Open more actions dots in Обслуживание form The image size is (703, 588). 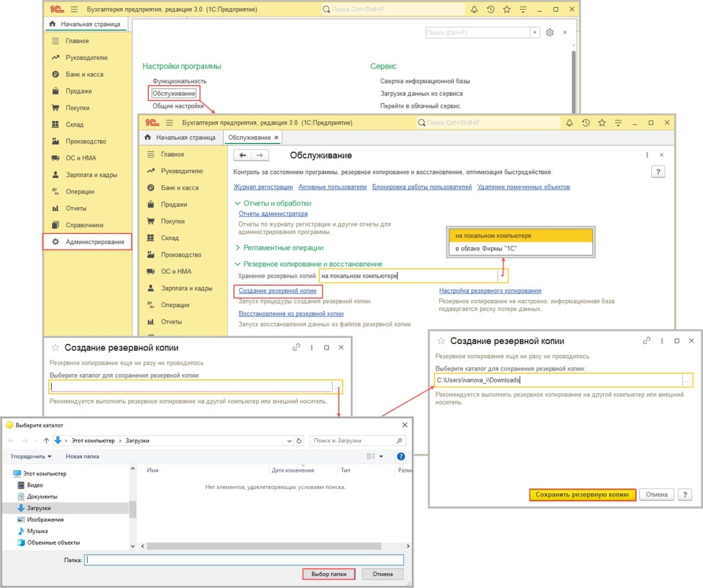pyautogui.click(x=647, y=155)
